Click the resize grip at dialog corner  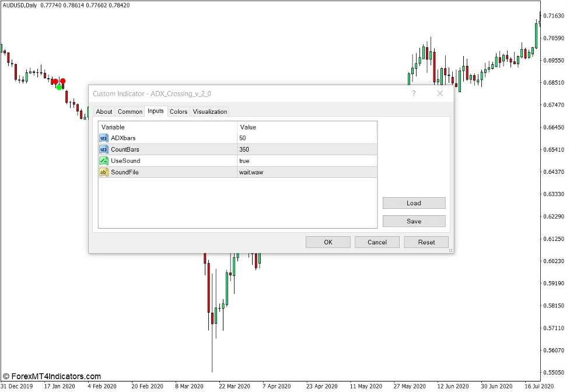pyautogui.click(x=450, y=250)
